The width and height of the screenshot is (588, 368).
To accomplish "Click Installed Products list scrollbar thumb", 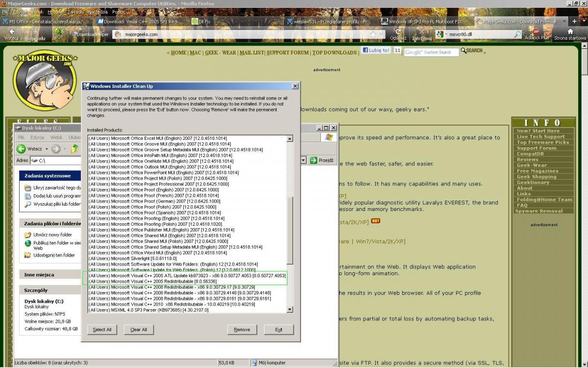I will click(290, 231).
